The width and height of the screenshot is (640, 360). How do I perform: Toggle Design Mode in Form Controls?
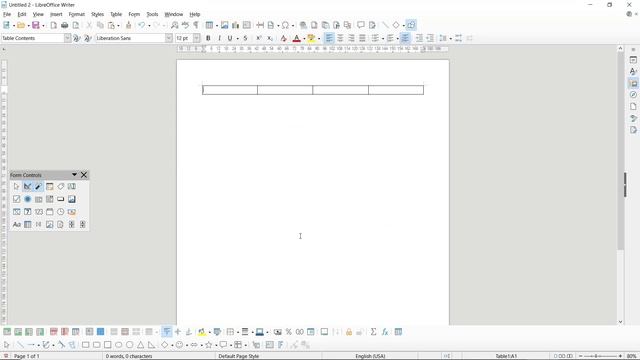pos(27,187)
